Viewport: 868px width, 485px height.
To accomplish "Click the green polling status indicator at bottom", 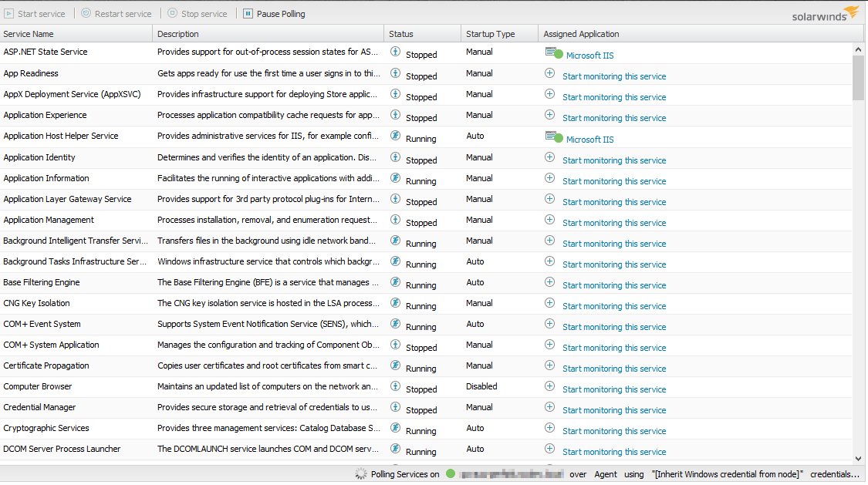I will [450, 473].
